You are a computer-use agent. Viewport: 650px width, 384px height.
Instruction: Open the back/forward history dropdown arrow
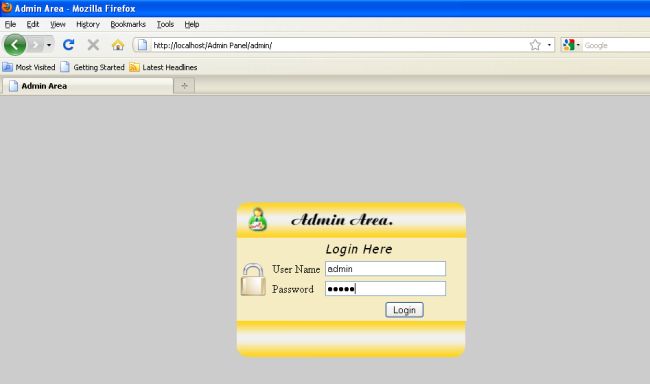coord(49,45)
